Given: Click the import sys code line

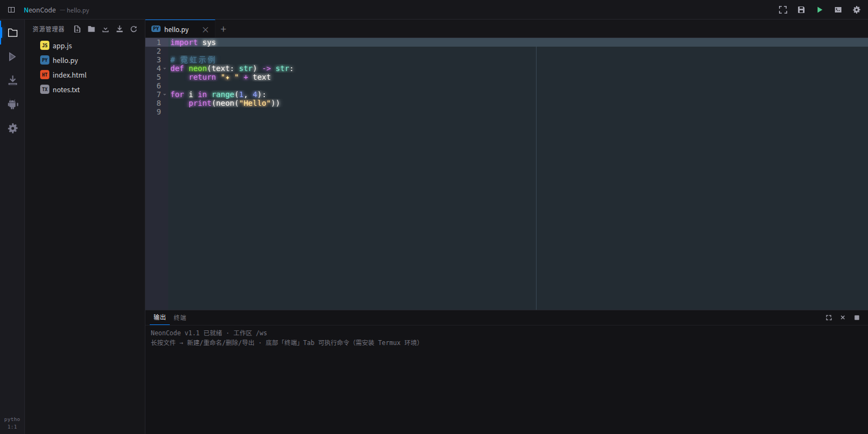Looking at the screenshot, I should (x=193, y=42).
